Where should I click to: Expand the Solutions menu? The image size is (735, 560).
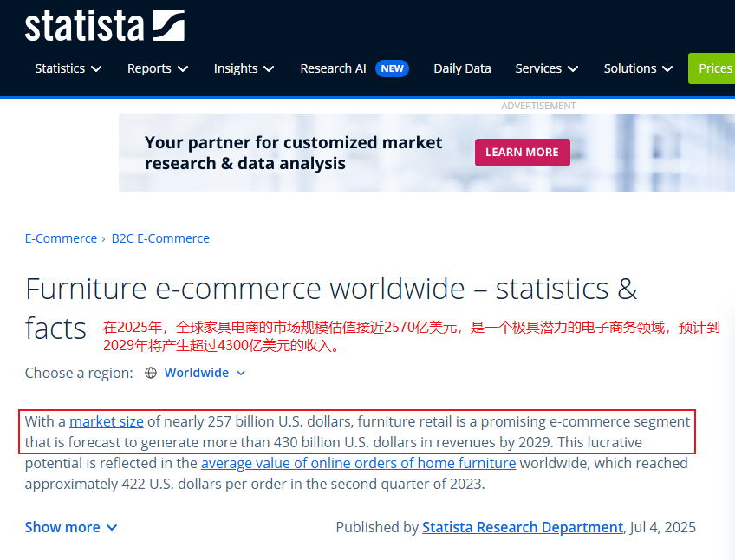coord(638,68)
